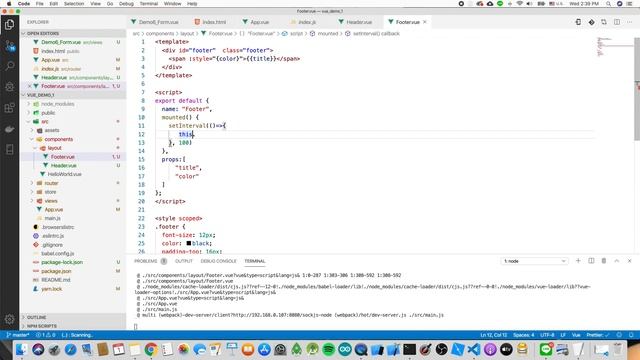Click the More Actions ellipsis in editor
The width and height of the screenshot is (640, 360).
tap(630, 22)
